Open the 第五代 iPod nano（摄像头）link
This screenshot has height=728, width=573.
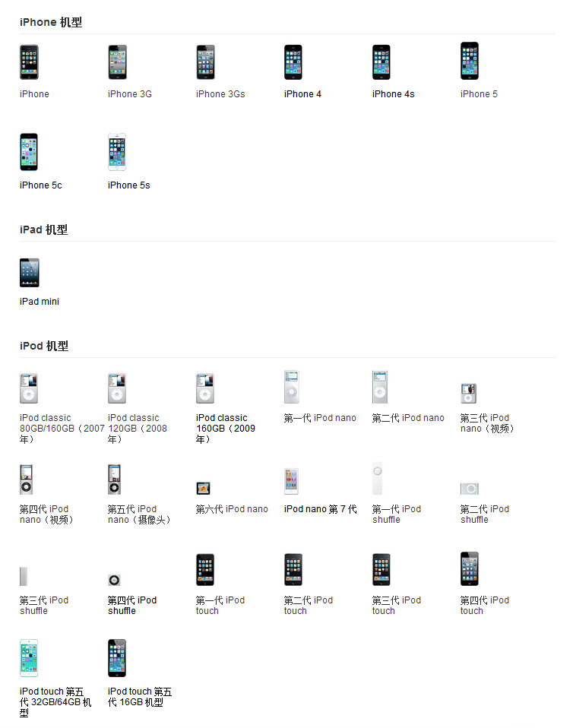click(139, 514)
